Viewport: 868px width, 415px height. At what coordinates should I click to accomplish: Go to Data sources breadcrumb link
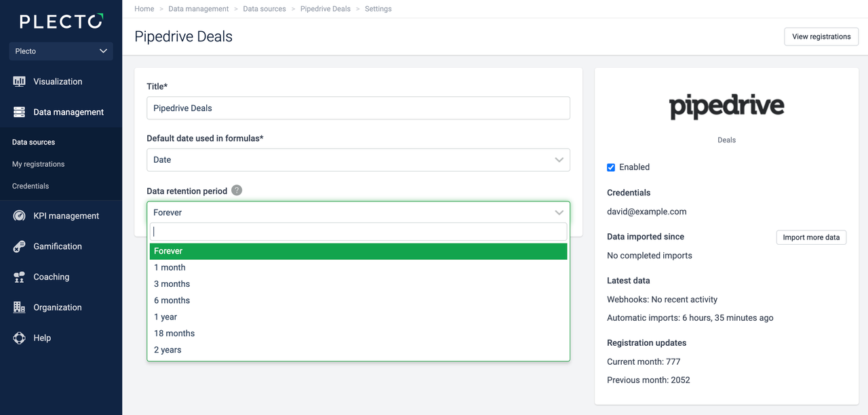264,9
